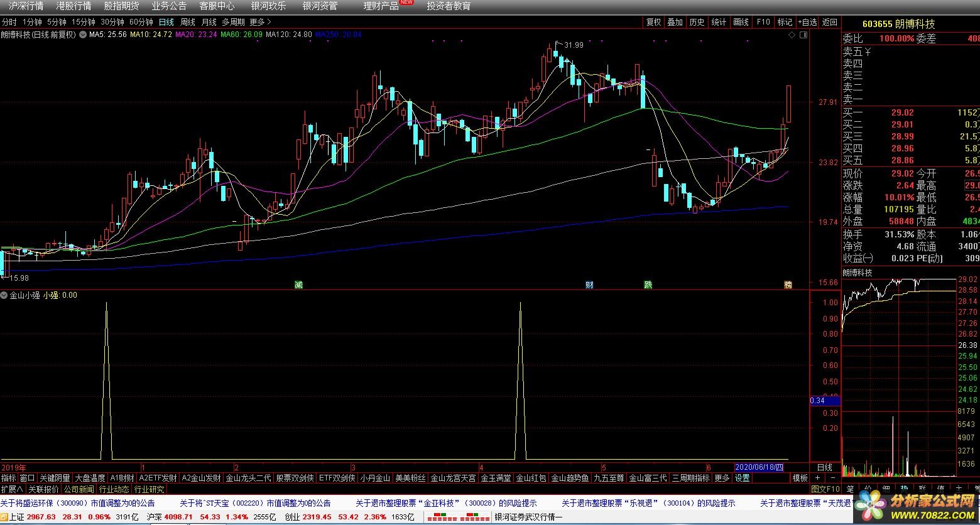Viewport: 980px width, 525px height.
Task: Open 沪深行情 menu
Action: 26,6
